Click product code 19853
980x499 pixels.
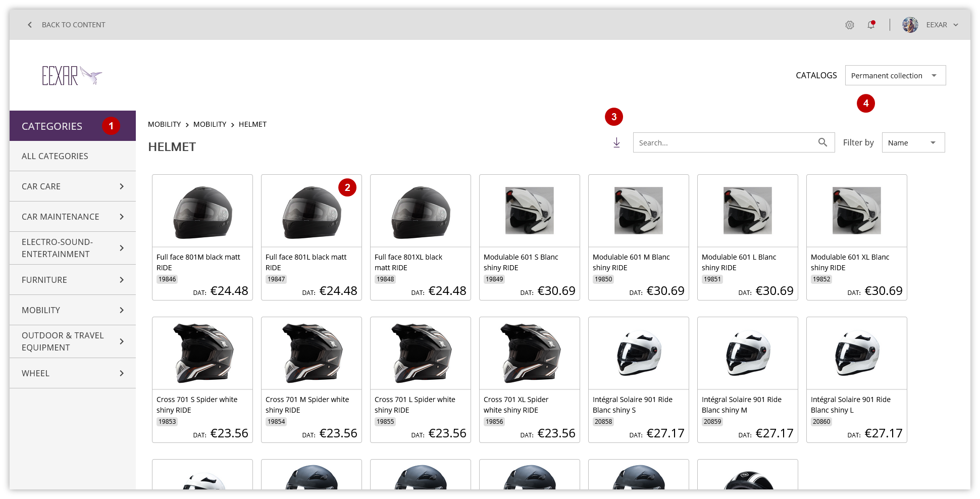pyautogui.click(x=167, y=422)
